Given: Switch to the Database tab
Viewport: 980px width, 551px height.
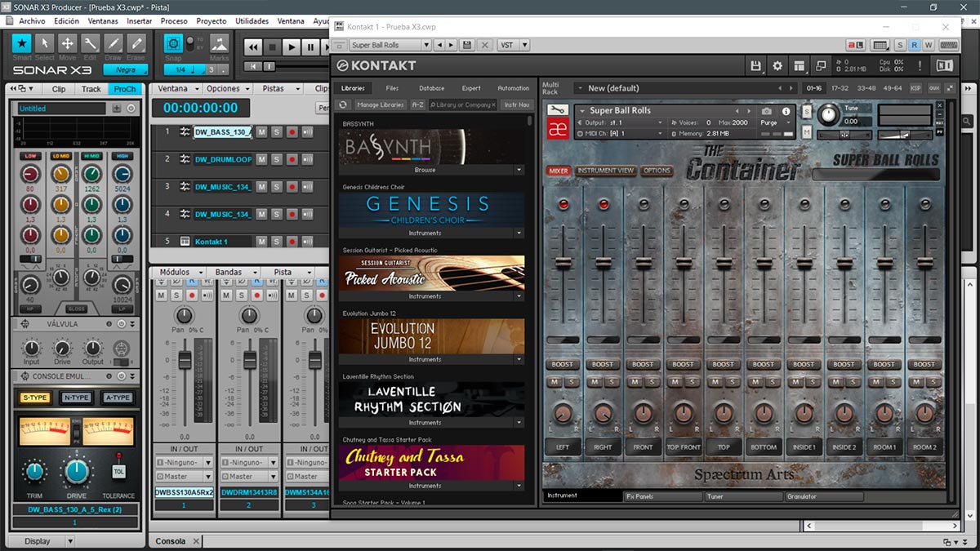Looking at the screenshot, I should coord(432,88).
